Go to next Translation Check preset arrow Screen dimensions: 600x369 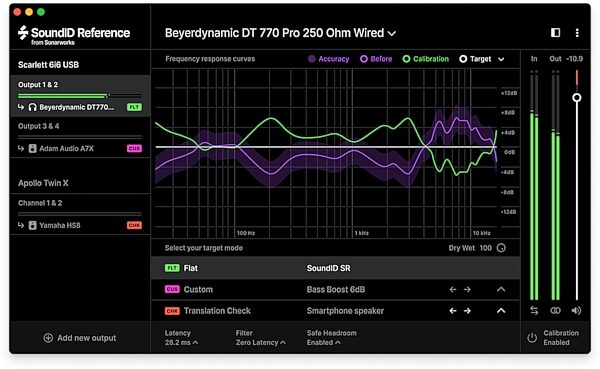point(467,311)
